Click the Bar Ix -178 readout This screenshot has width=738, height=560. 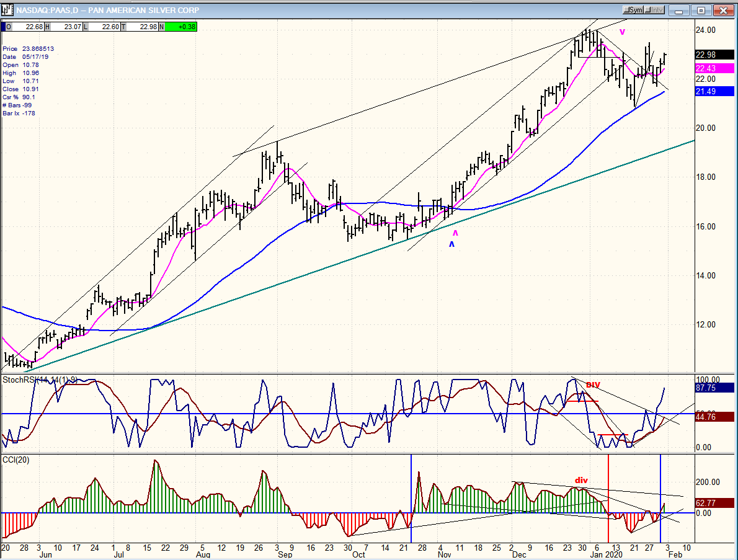[x=19, y=113]
